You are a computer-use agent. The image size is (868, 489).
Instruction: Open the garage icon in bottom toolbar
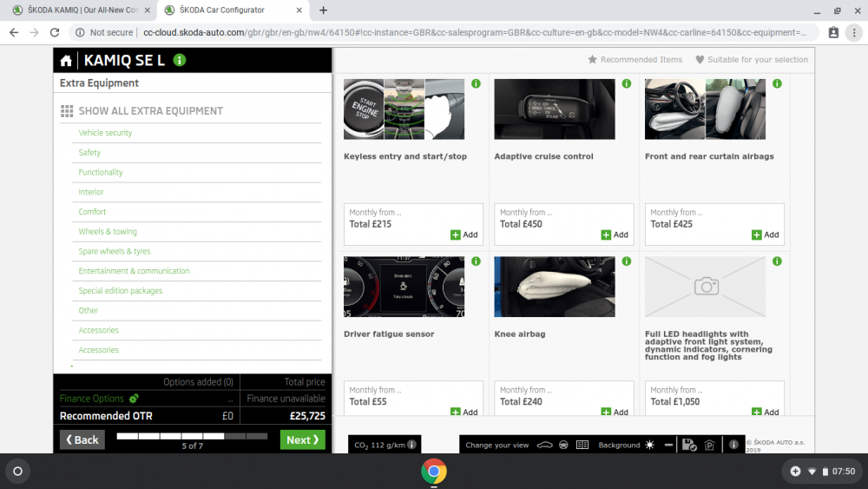[710, 445]
